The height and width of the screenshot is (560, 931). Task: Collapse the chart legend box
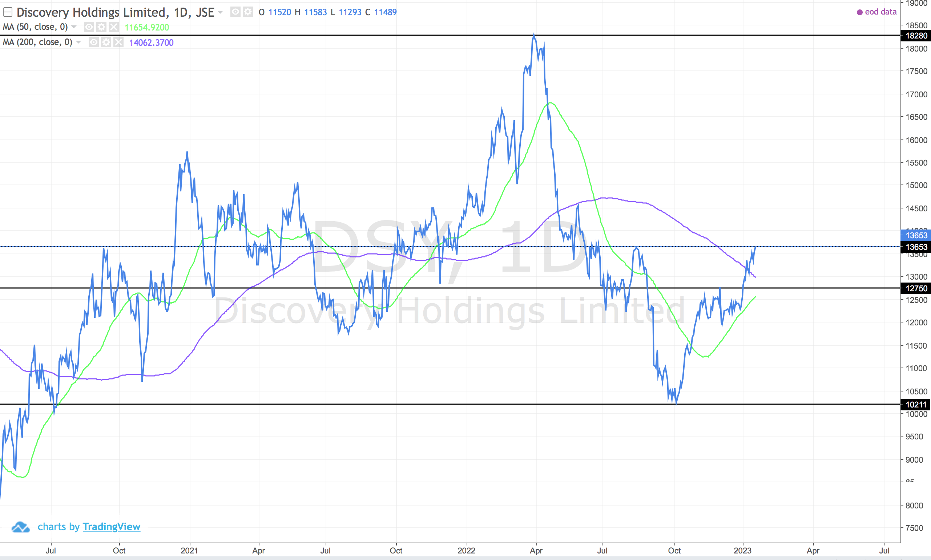tap(8, 12)
